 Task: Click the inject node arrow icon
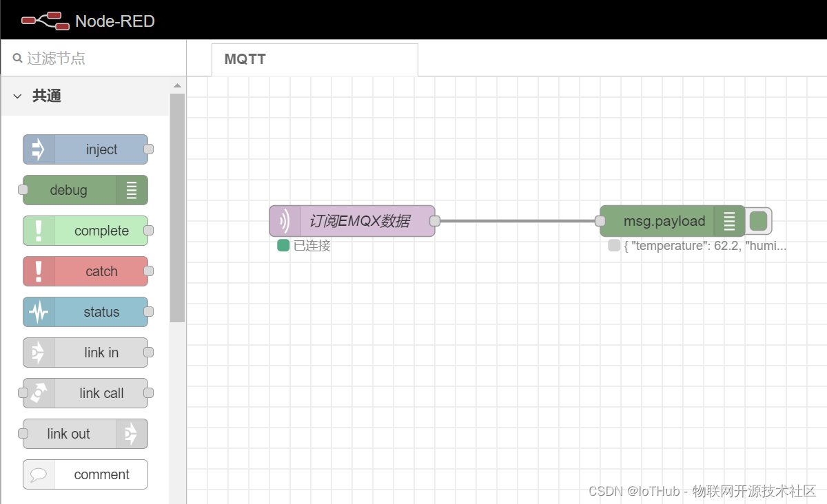click(x=39, y=149)
